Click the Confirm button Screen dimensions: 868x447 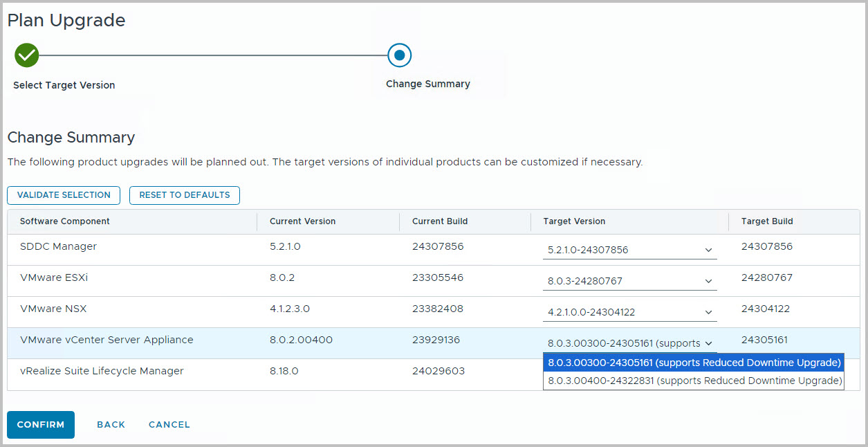(x=41, y=425)
